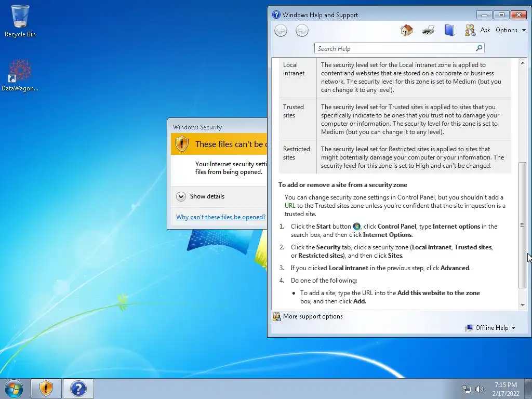Open the Offline Help dropdown
532x399 pixels.
pos(495,328)
